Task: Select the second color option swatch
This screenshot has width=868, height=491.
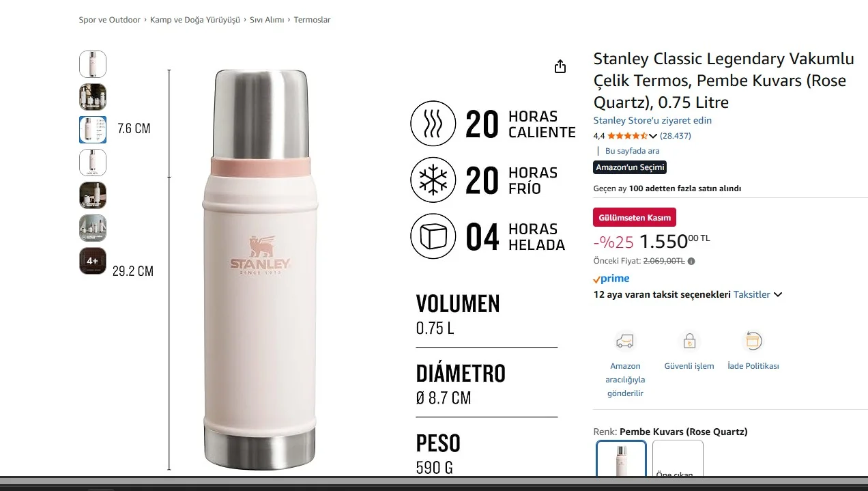Action: [678, 458]
